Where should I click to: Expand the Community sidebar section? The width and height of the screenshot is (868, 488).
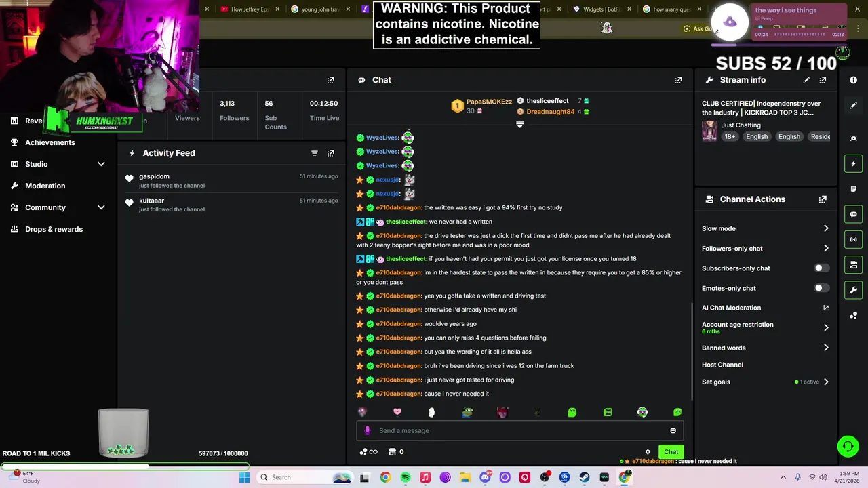[x=101, y=207]
